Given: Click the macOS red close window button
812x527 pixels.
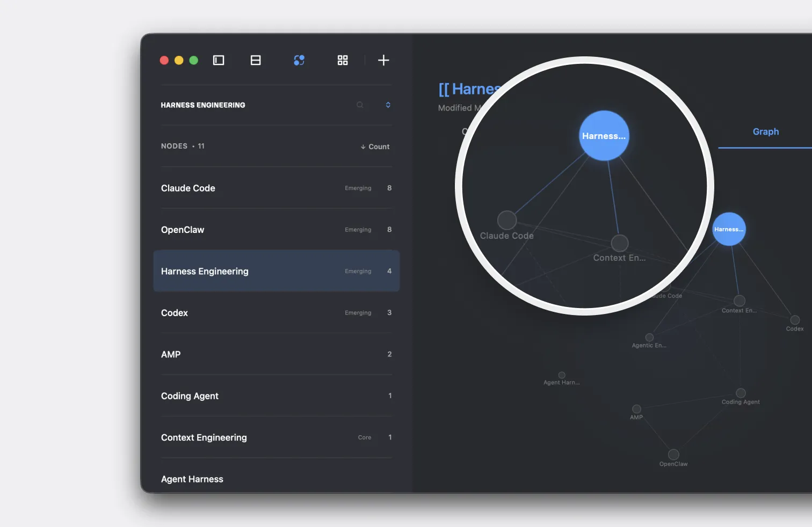Looking at the screenshot, I should [164, 60].
